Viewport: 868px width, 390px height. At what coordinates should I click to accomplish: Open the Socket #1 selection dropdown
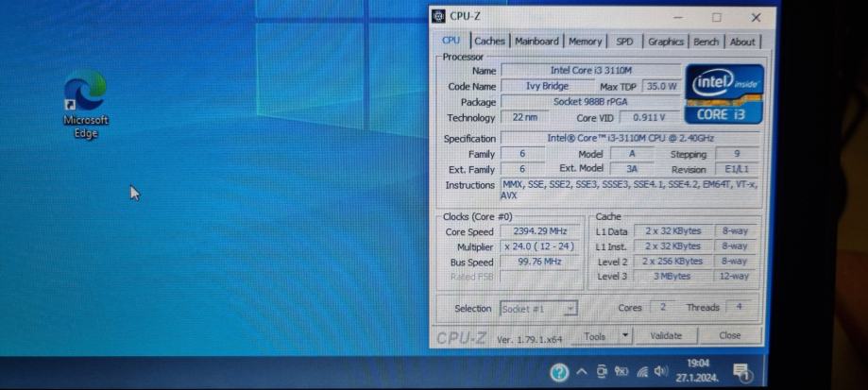coord(538,309)
